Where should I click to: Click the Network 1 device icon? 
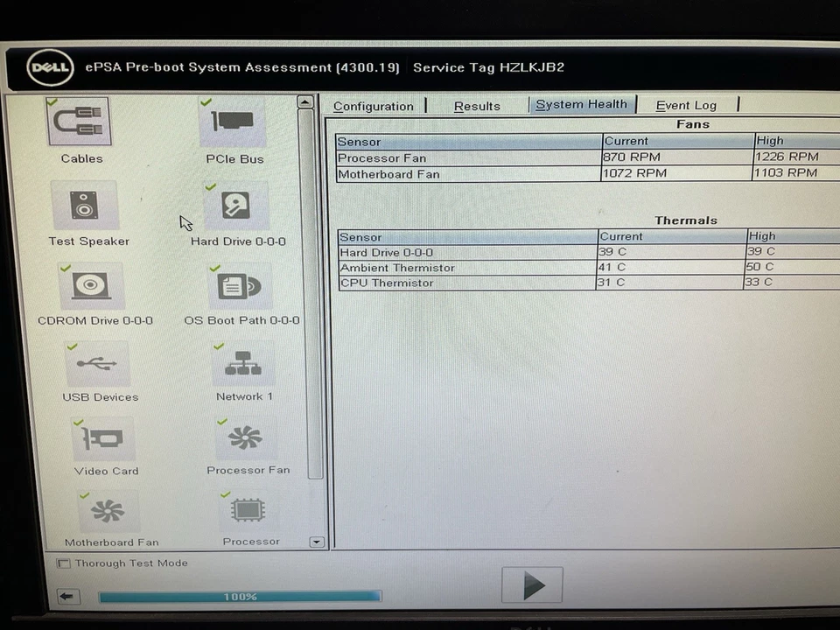(x=242, y=360)
